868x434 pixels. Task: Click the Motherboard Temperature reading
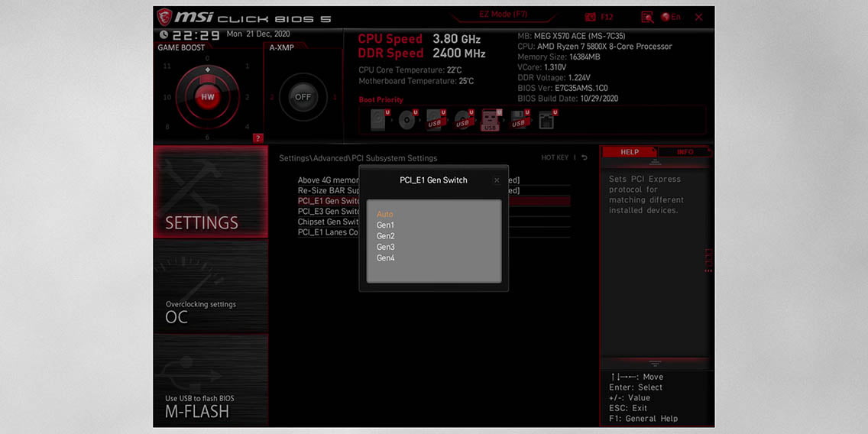click(416, 81)
